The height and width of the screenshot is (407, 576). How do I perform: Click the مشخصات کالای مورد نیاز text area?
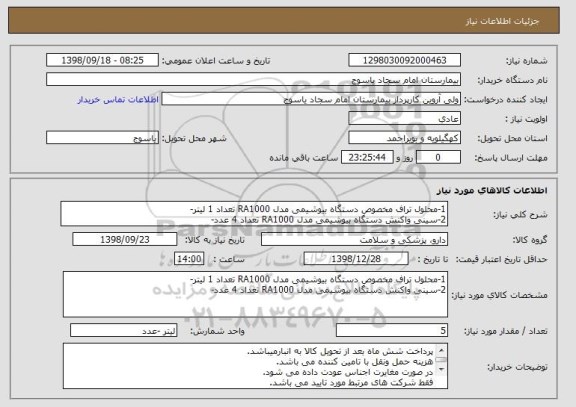point(255,294)
